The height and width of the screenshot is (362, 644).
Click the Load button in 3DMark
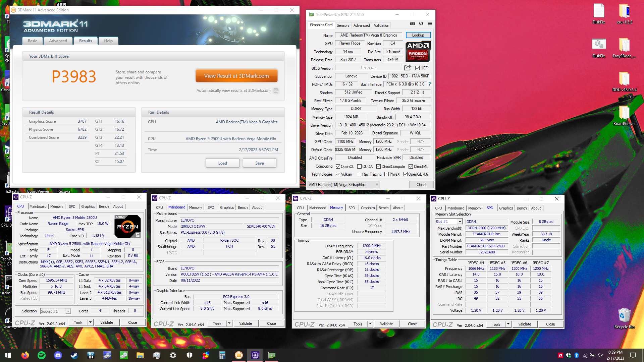pos(223,163)
